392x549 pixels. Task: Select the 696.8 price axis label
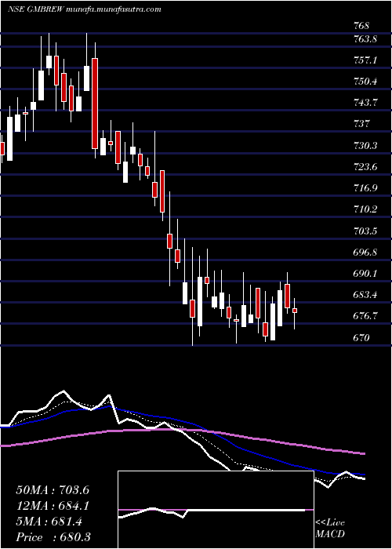click(365, 252)
